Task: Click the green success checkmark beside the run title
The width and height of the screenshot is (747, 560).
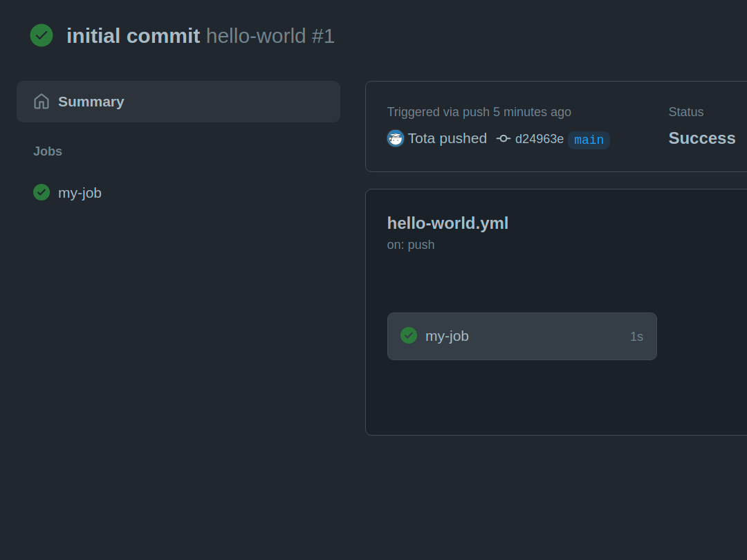Action: (41, 35)
